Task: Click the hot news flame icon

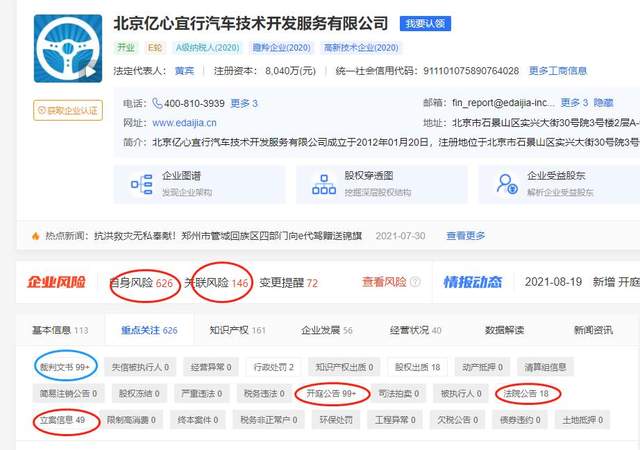Action: tap(36, 236)
